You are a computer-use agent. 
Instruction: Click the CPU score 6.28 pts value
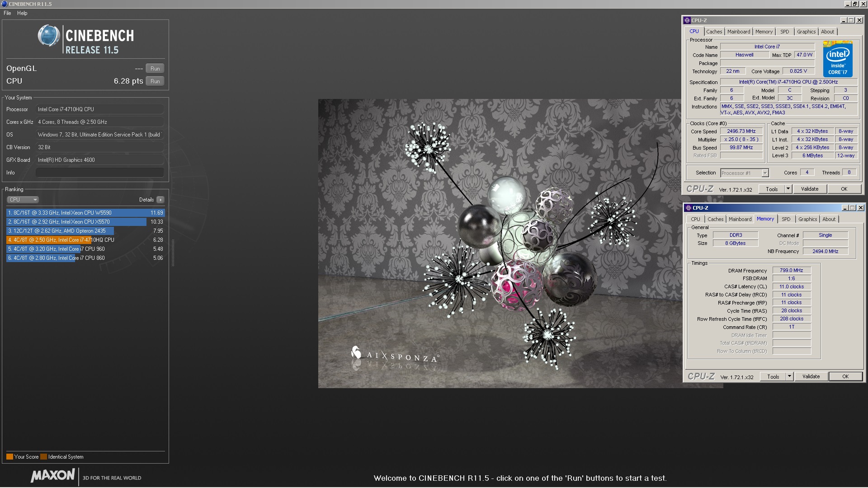point(128,81)
